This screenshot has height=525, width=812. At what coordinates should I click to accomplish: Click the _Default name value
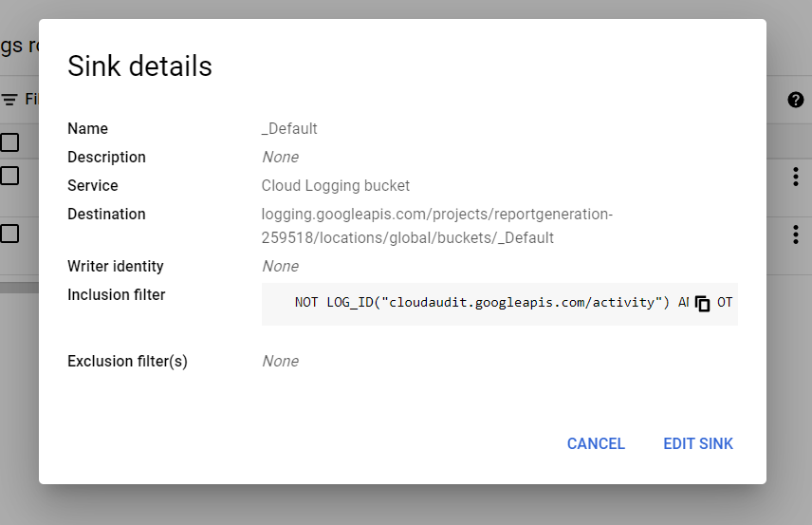[x=289, y=129]
